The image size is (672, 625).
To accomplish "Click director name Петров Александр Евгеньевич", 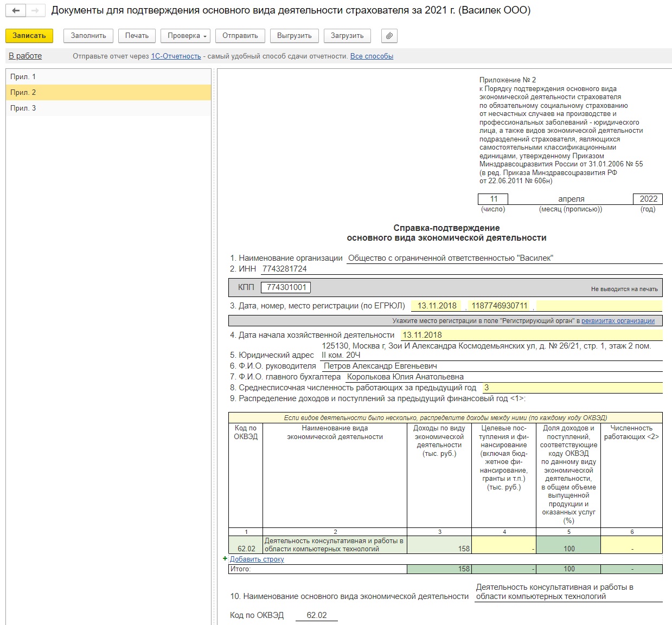I will coord(380,366).
